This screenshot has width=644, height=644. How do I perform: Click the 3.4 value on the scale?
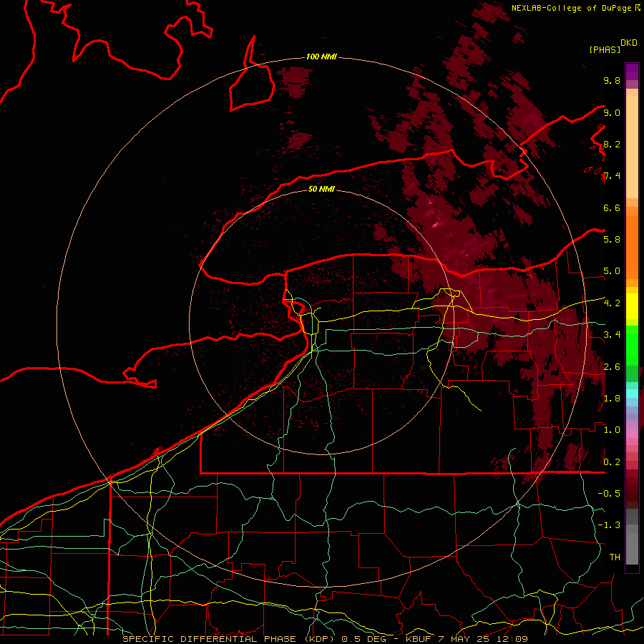coord(612,335)
